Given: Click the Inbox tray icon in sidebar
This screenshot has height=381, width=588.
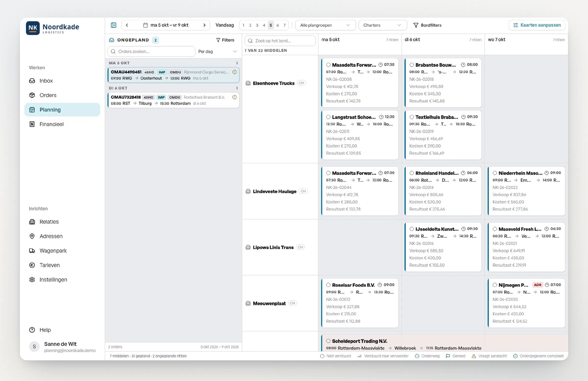Looking at the screenshot, I should [32, 81].
